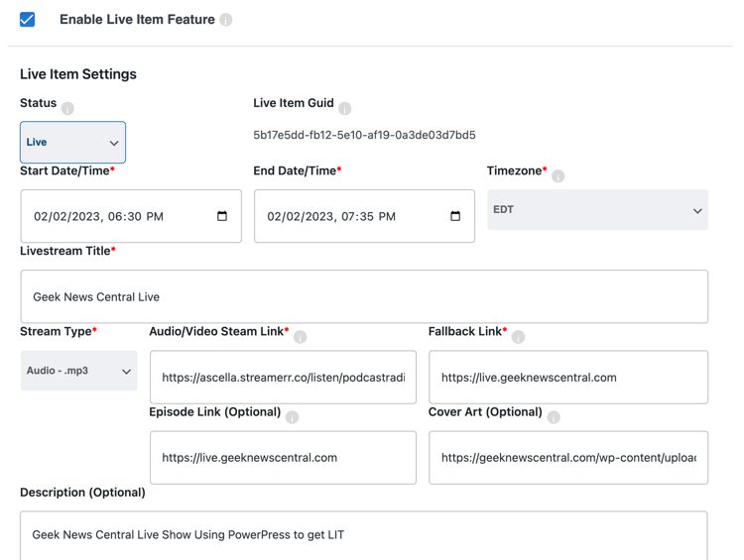This screenshot has height=560, width=744.
Task: Open the Status dropdown showing Live
Action: coord(73,143)
